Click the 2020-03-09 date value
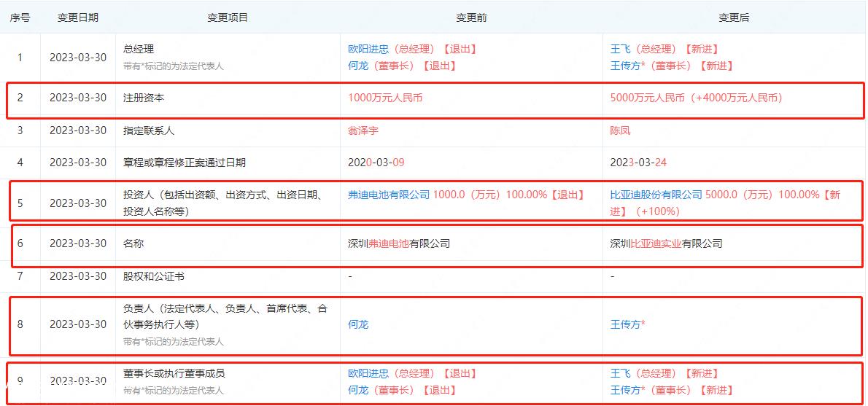 coord(376,163)
